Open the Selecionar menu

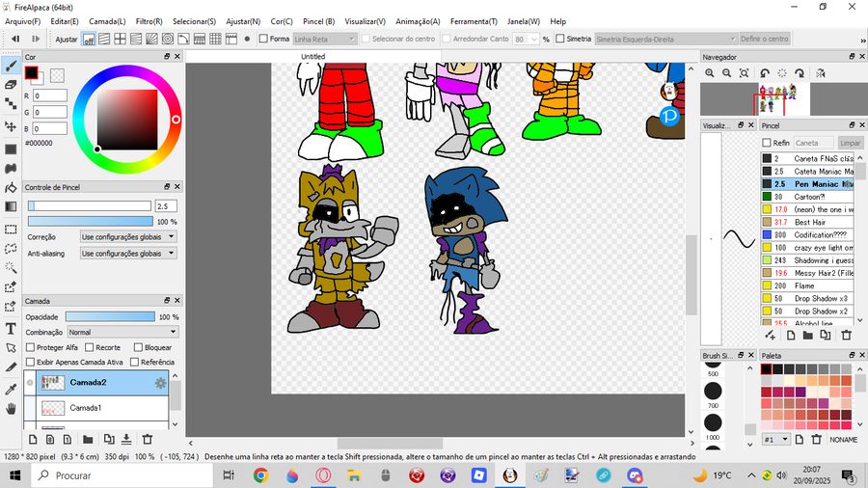[194, 21]
